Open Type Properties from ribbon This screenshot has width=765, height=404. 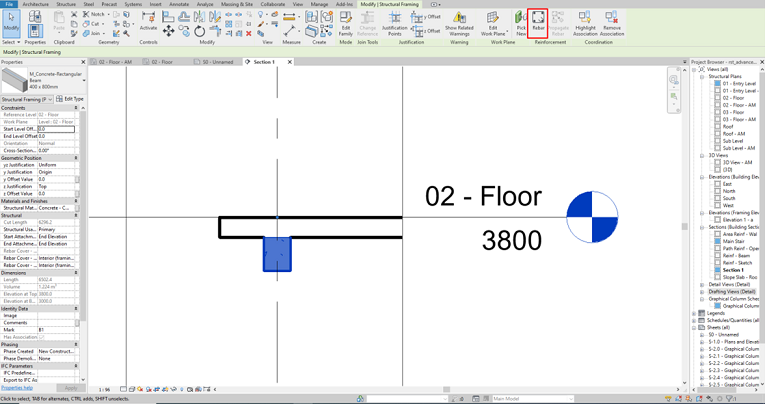(35, 16)
